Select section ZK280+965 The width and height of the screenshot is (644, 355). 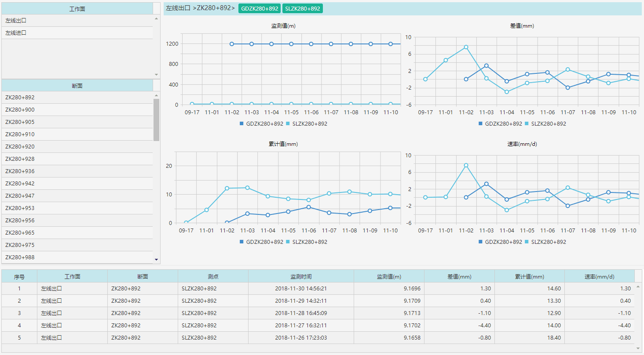click(77, 233)
